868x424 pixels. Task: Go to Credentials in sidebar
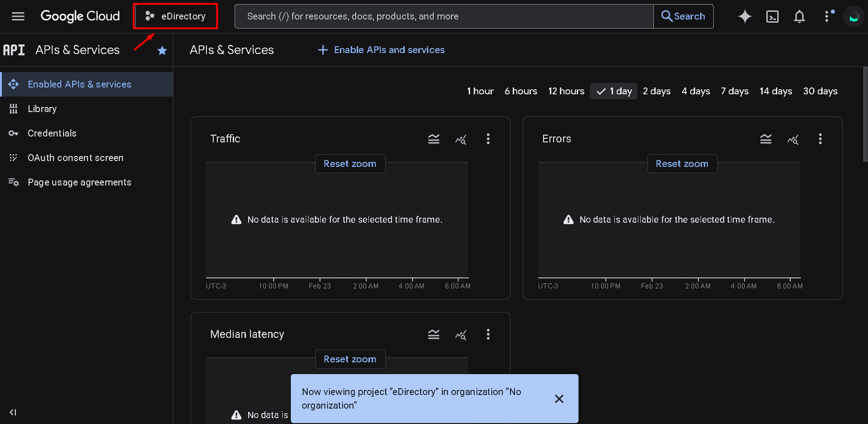tap(52, 133)
